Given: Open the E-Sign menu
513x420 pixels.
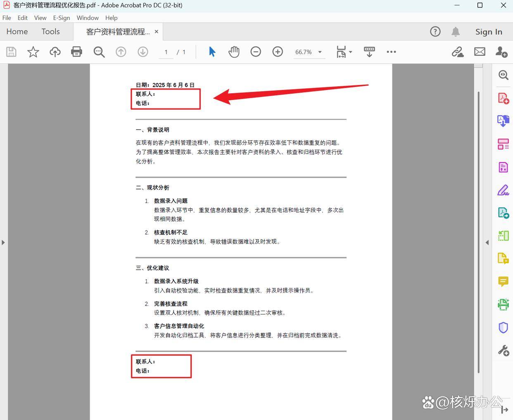Looking at the screenshot, I should (62, 18).
